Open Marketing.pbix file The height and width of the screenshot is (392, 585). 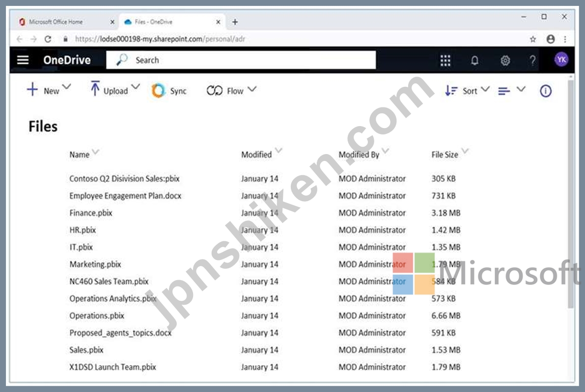[95, 264]
